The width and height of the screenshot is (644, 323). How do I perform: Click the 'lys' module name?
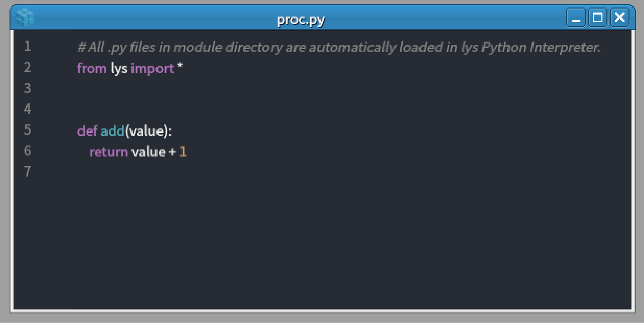119,68
